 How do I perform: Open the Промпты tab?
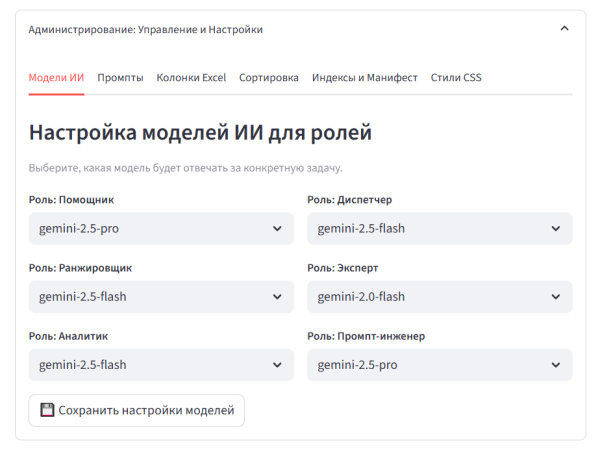click(120, 78)
